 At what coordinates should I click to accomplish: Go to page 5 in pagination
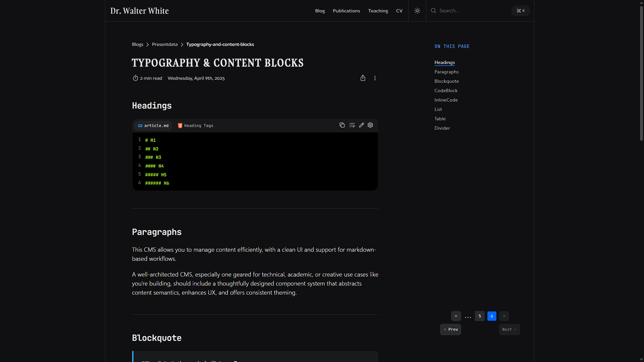pos(480,316)
